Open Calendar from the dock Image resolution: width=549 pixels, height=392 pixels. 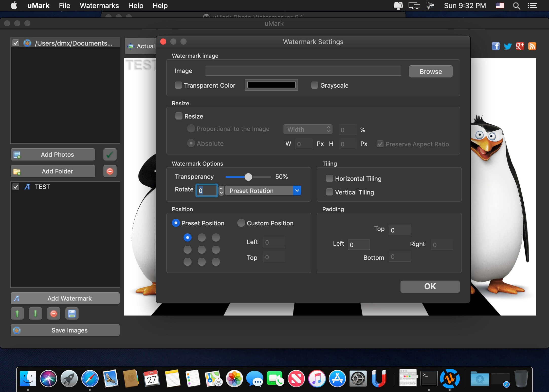click(x=152, y=378)
